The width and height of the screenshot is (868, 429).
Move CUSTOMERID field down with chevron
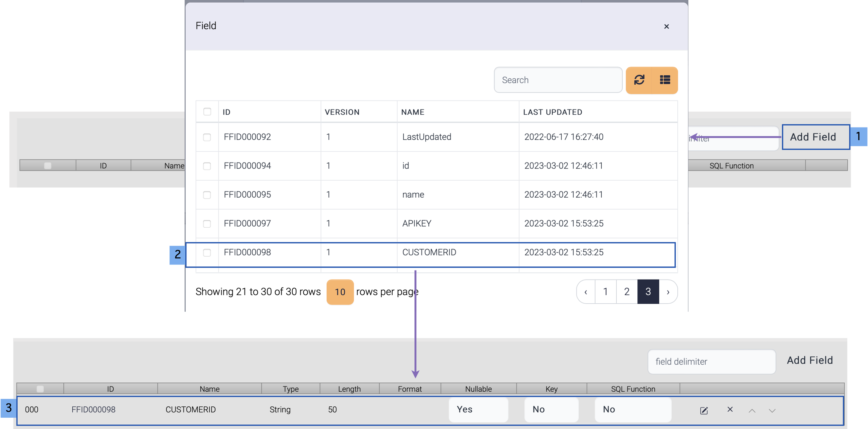[x=772, y=411]
